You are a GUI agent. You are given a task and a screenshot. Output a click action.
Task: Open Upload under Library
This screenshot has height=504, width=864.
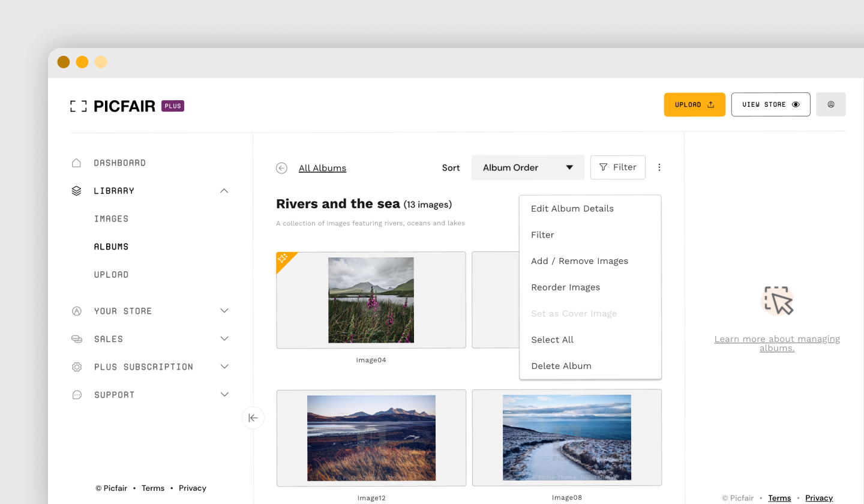112,275
